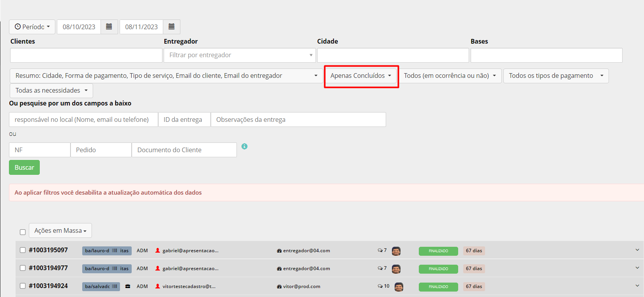
Task: Click the Observações da entrega field
Action: click(298, 120)
